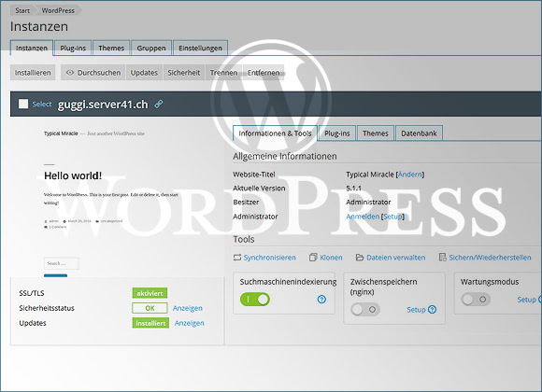
Task: Click the Sichern/Wiederherstellen link
Action: click(490, 258)
